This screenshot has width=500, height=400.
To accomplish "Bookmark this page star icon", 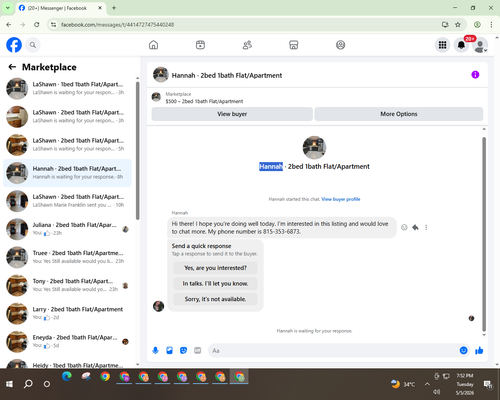I will [x=458, y=25].
